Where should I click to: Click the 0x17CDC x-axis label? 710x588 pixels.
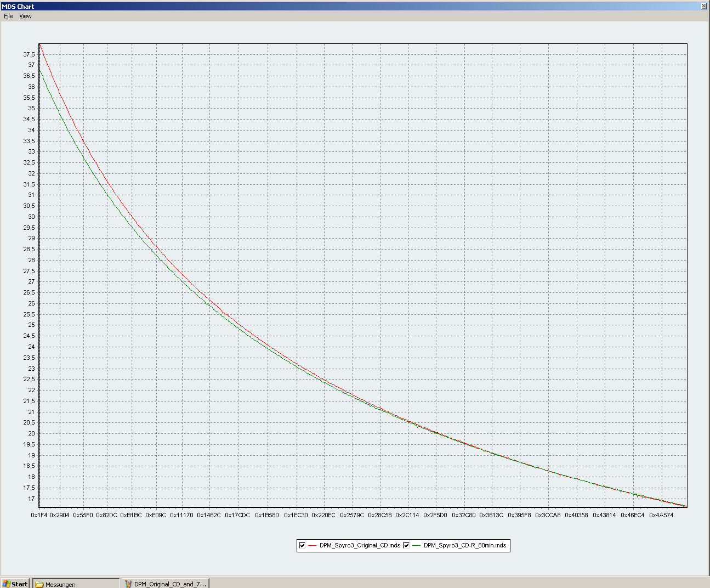pyautogui.click(x=237, y=515)
